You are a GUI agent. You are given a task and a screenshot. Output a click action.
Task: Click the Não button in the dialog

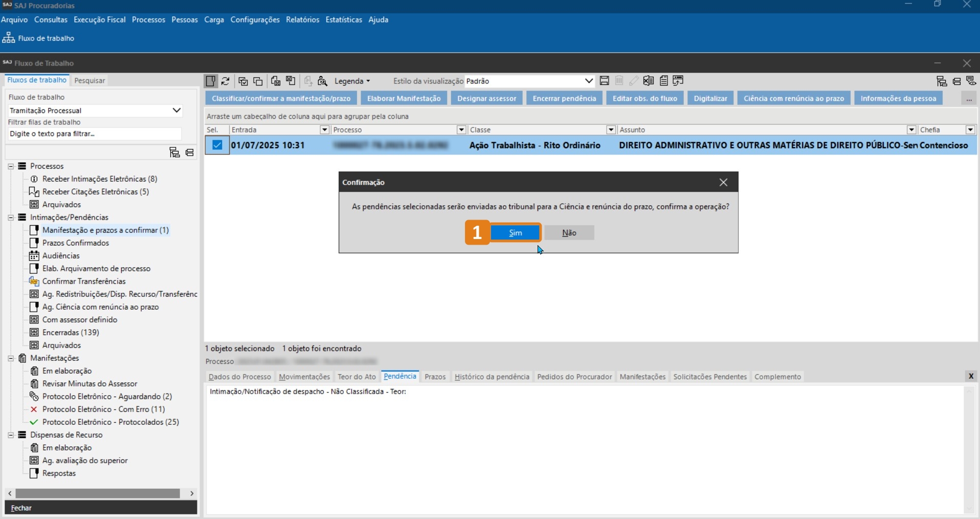[569, 233]
